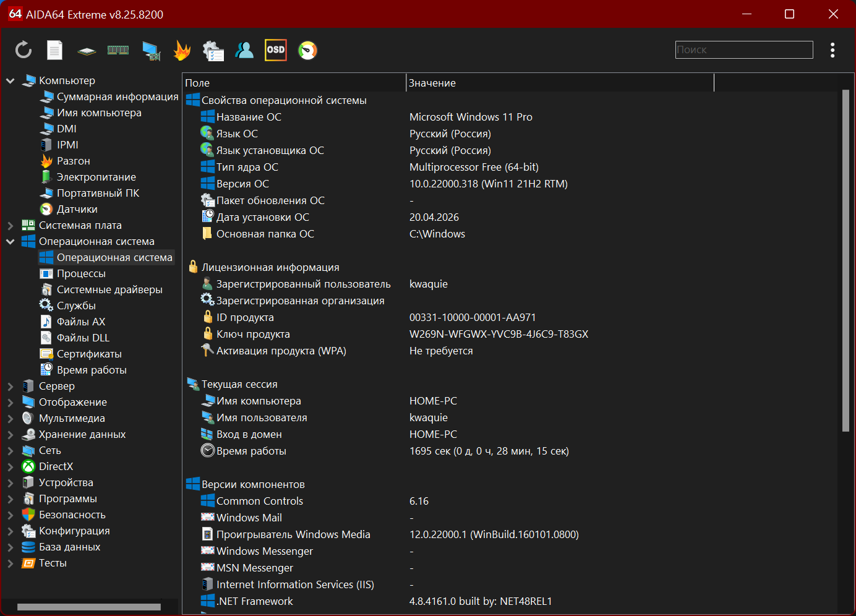
Task: Select the Проигрыватель Windows Media row
Action: pyautogui.click(x=511, y=534)
